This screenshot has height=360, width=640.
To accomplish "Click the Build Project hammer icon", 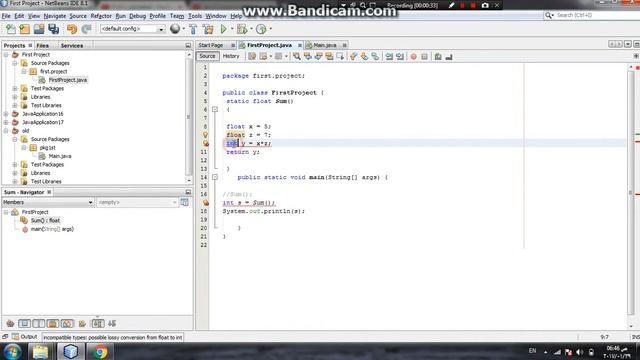I will pyautogui.click(x=193, y=29).
